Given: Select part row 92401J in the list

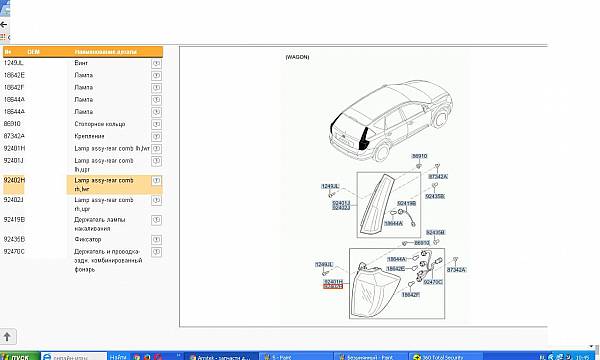Looking at the screenshot, I should (x=83, y=165).
